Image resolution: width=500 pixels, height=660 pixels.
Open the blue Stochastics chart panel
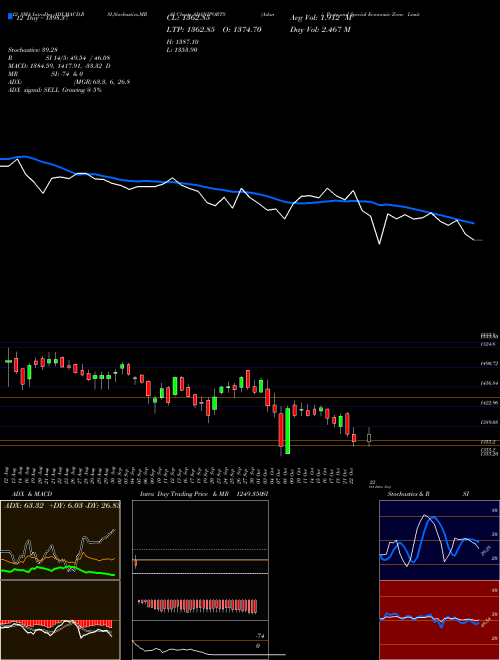click(439, 540)
